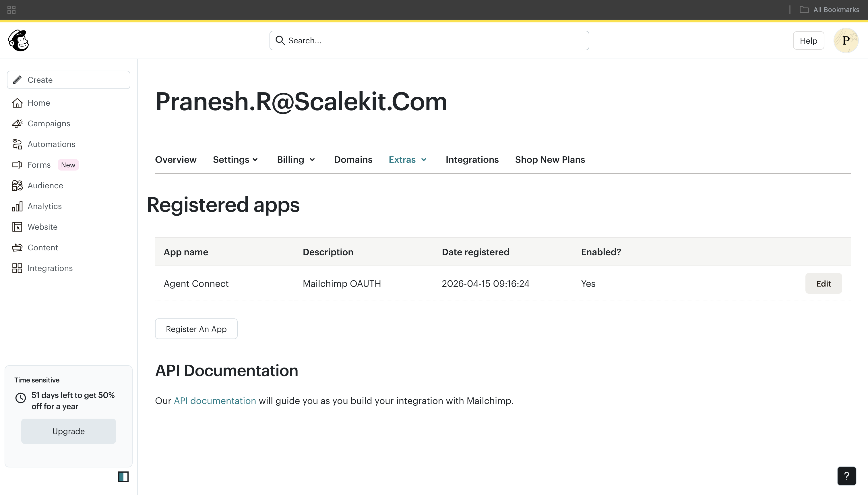Click the browser apps grid icon
Viewport: 868px width, 495px height.
tap(11, 10)
